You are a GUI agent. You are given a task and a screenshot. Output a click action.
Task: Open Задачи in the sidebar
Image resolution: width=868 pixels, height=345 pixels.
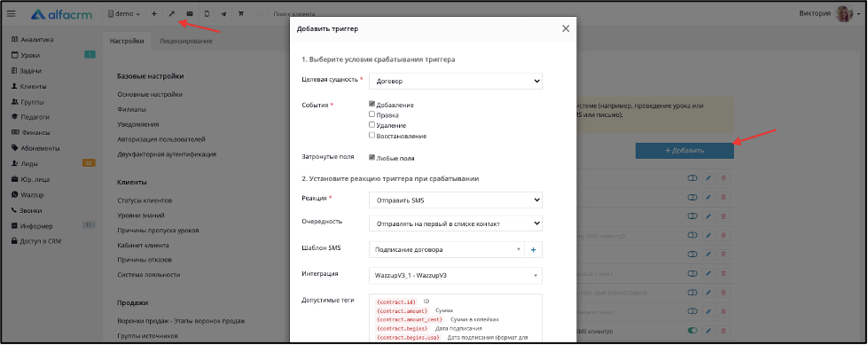(27, 71)
